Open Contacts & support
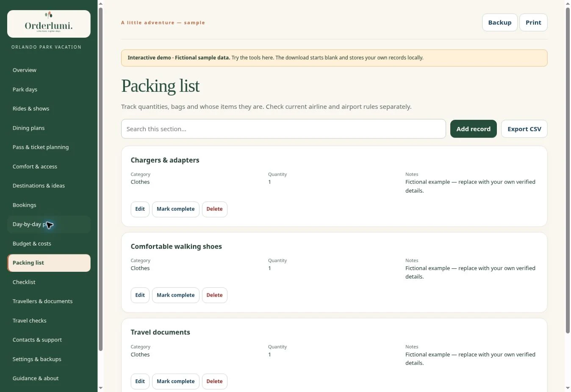 pyautogui.click(x=49, y=340)
